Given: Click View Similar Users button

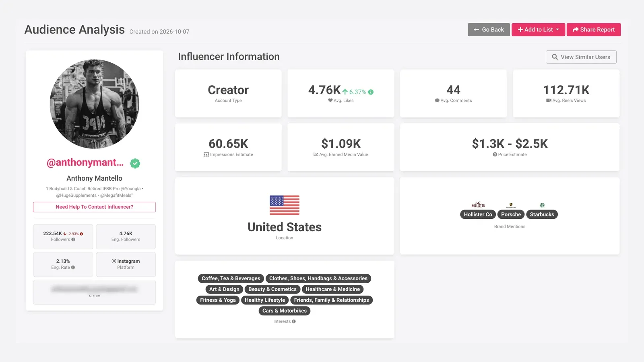Looking at the screenshot, I should point(581,57).
